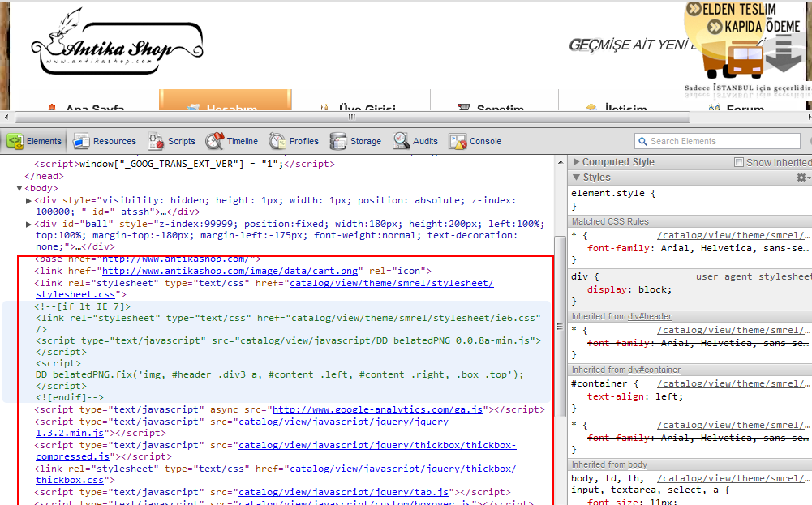Click the "display: block;" property
This screenshot has height=505, width=812.
629,289
